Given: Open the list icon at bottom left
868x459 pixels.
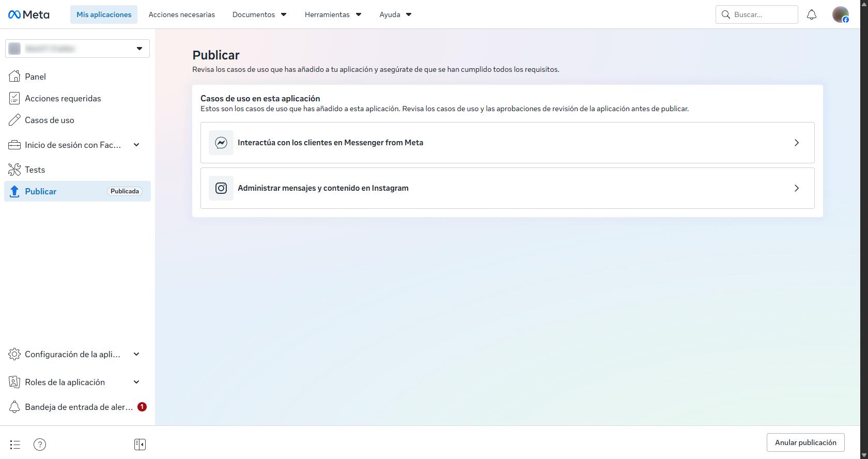Looking at the screenshot, I should (x=15, y=445).
